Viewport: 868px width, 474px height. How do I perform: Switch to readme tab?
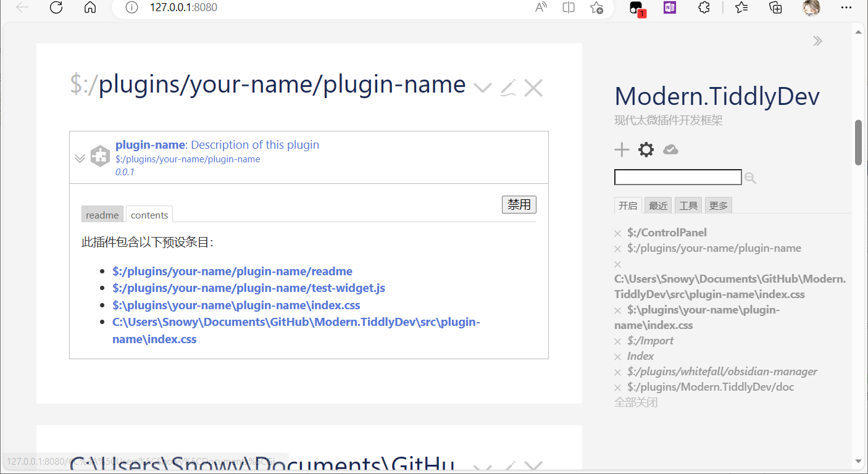102,215
